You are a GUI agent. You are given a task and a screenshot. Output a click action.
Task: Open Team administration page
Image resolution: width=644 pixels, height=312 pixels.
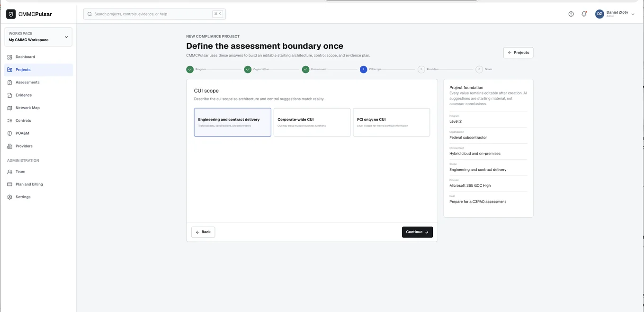38,172
